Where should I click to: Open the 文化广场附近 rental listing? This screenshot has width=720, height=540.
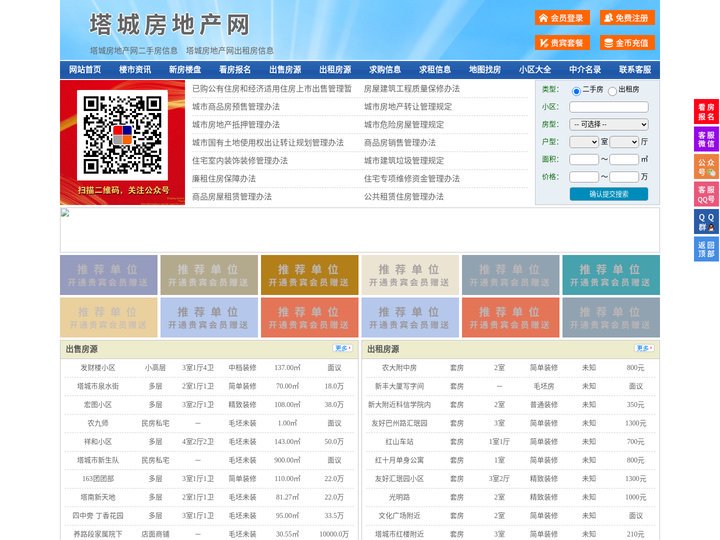[x=399, y=516]
